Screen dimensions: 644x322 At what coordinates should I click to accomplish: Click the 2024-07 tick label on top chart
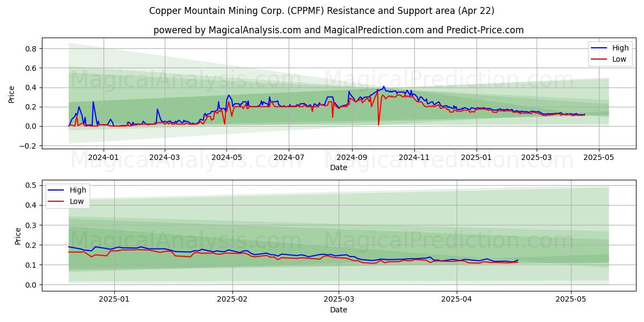pyautogui.click(x=289, y=157)
